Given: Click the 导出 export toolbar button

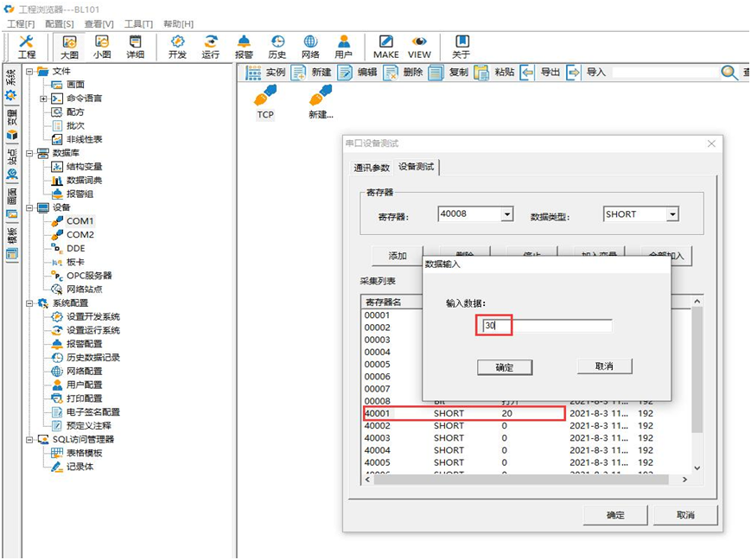Looking at the screenshot, I should [540, 73].
